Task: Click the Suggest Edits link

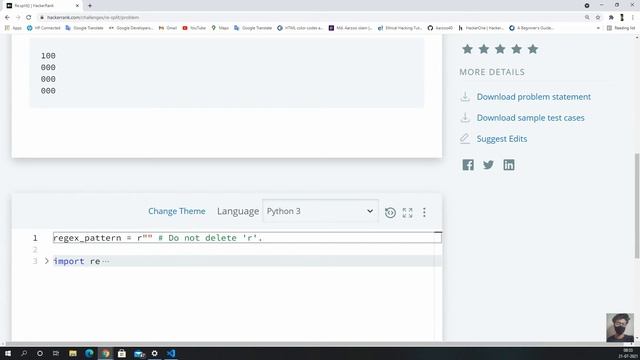Action: pos(502,139)
